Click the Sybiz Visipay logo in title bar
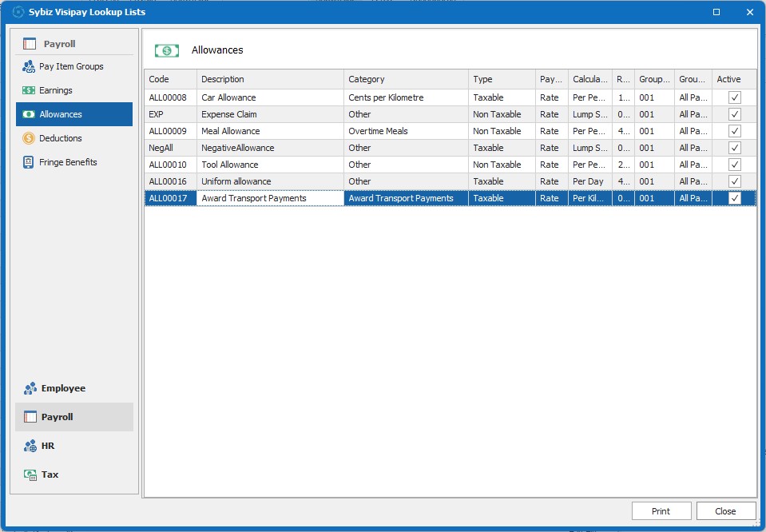The width and height of the screenshot is (766, 532). [x=18, y=12]
